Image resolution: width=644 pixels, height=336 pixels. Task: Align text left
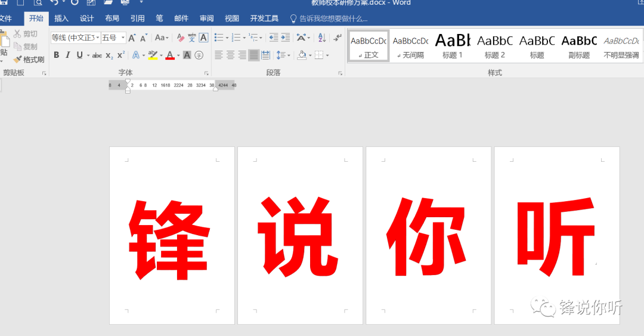(x=218, y=55)
